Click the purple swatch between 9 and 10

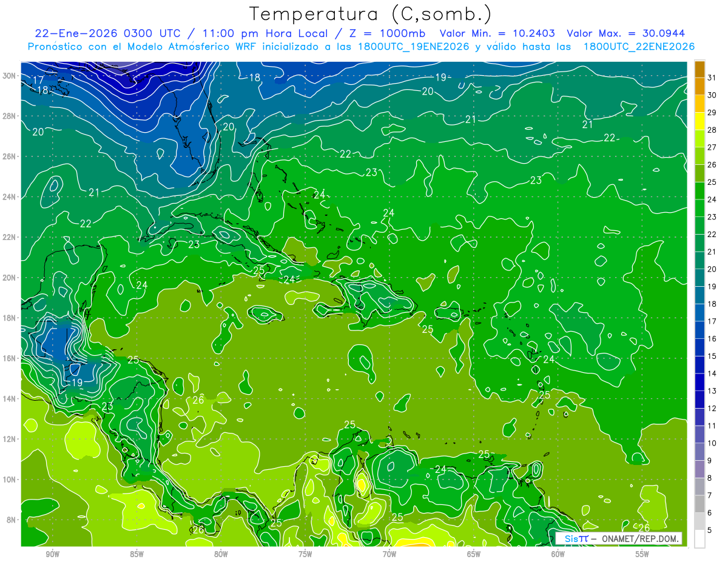coord(699,452)
